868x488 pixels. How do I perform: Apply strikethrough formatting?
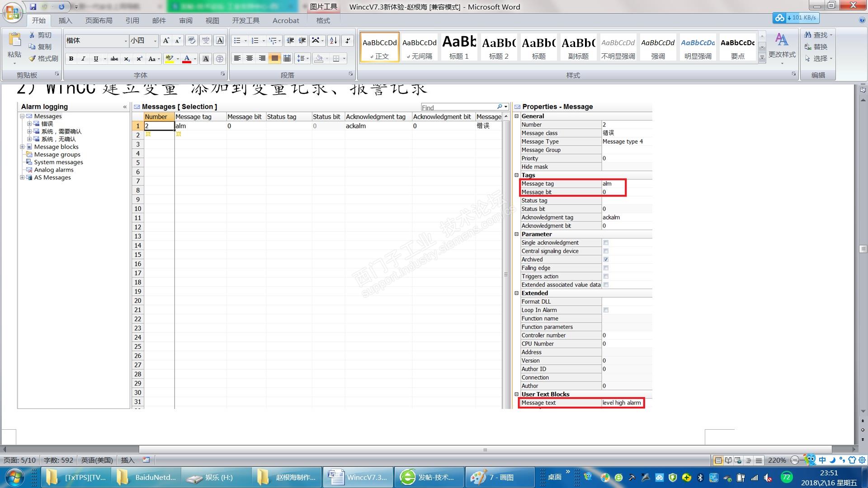(114, 59)
